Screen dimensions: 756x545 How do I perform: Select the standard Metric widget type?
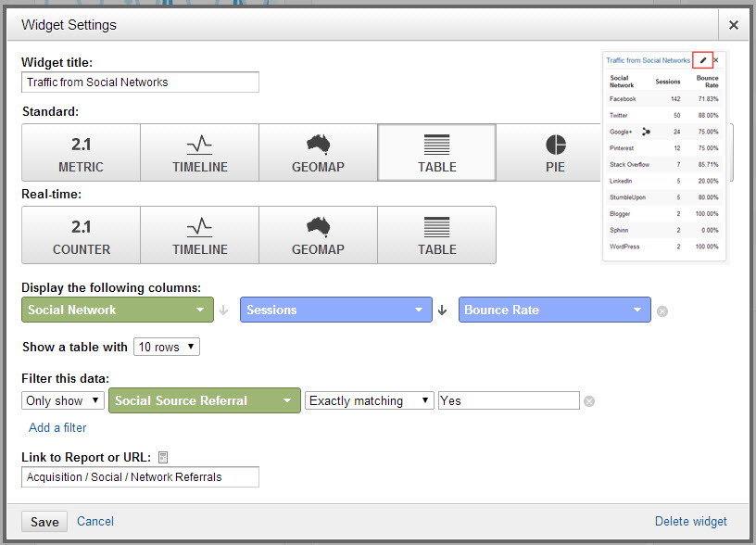coord(81,152)
